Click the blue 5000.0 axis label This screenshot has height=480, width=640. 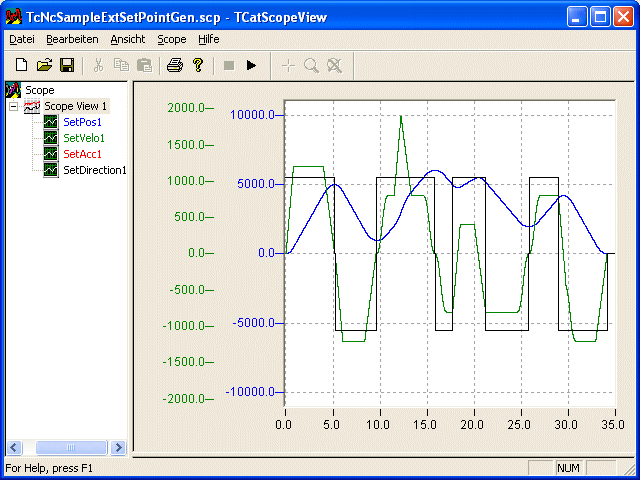[256, 184]
